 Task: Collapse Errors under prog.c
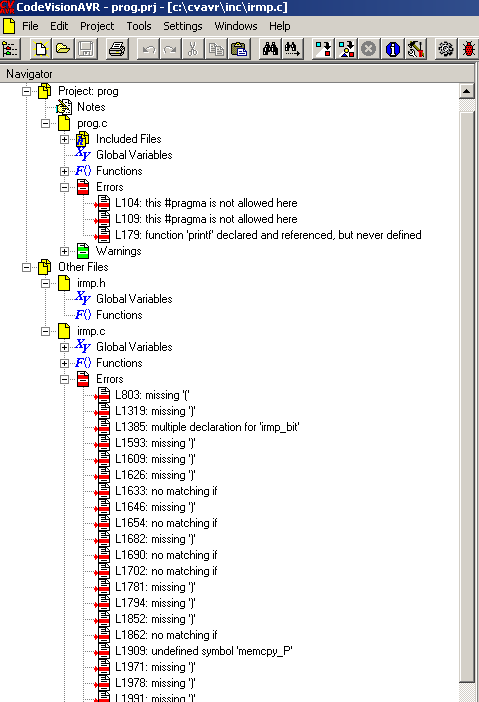pos(64,187)
